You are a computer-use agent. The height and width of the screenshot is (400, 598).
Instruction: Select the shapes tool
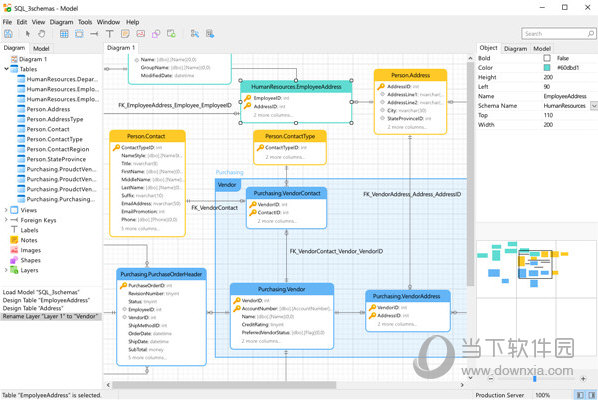tap(156, 34)
